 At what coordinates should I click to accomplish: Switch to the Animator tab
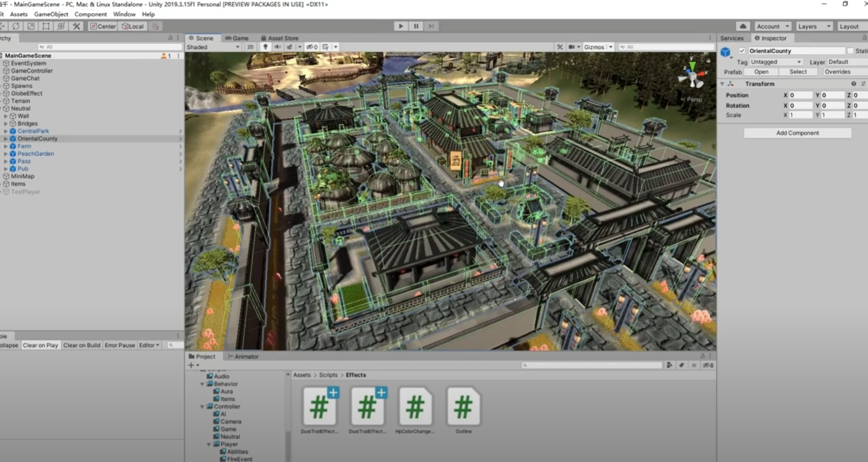pos(243,356)
